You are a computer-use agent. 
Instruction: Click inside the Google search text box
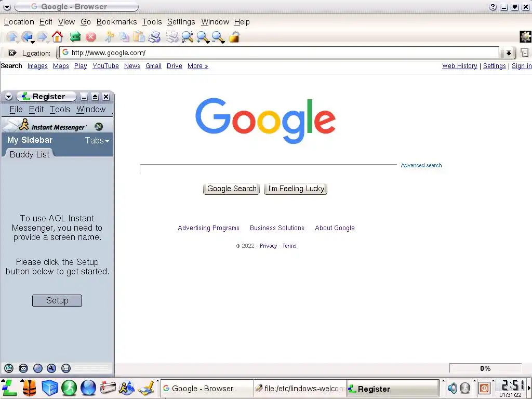coord(268,169)
